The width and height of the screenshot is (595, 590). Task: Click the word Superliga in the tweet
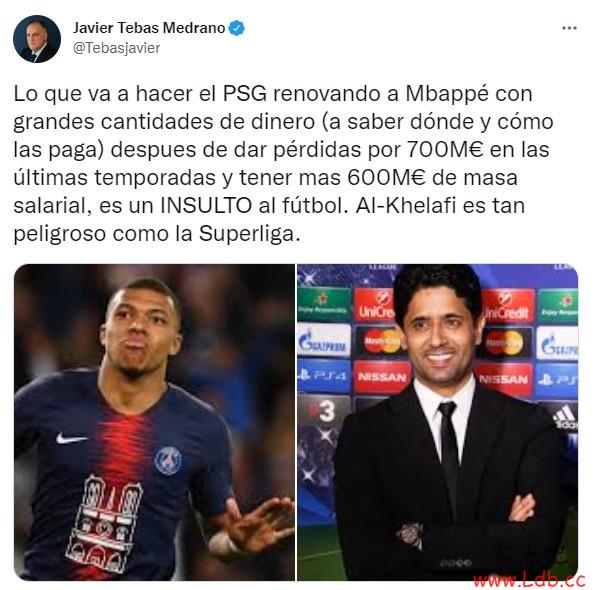pos(247,234)
